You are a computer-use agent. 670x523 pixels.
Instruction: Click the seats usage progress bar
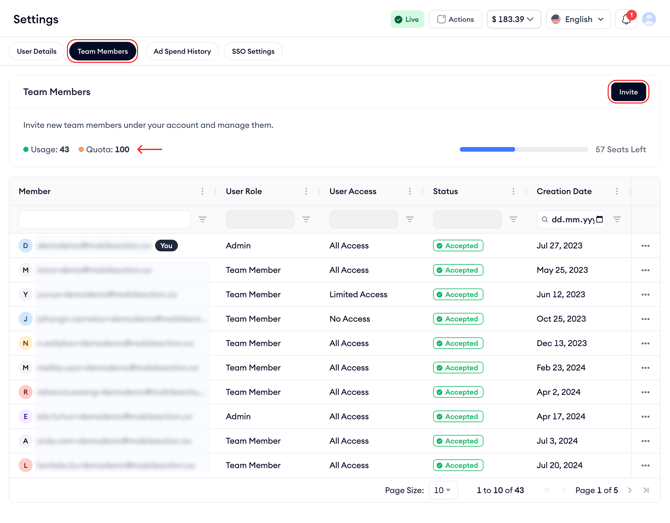tap(523, 149)
